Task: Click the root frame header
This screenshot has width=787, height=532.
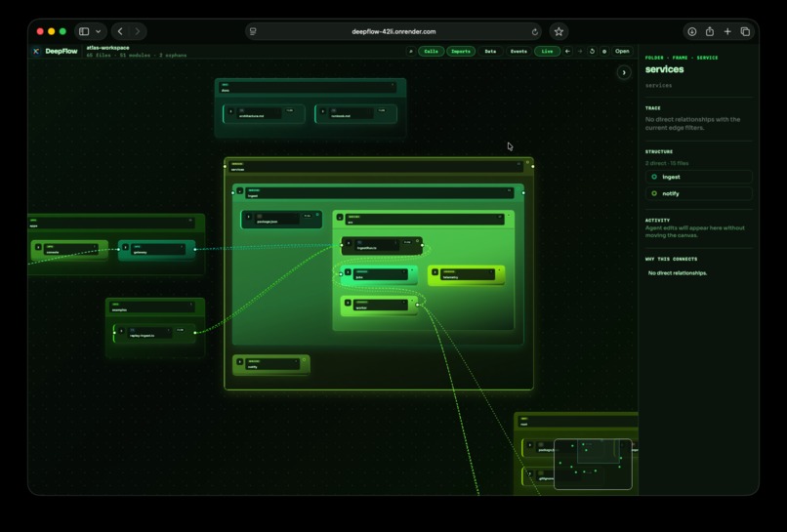Action: coord(578,421)
